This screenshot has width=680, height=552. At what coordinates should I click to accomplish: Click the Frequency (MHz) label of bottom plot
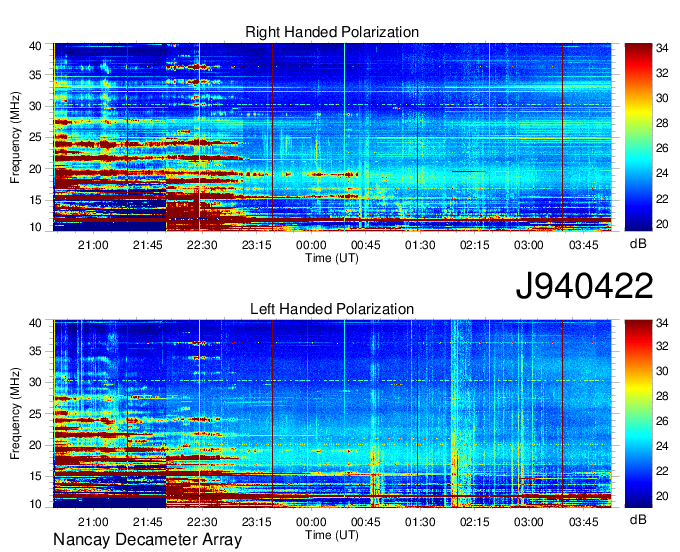click(15, 414)
